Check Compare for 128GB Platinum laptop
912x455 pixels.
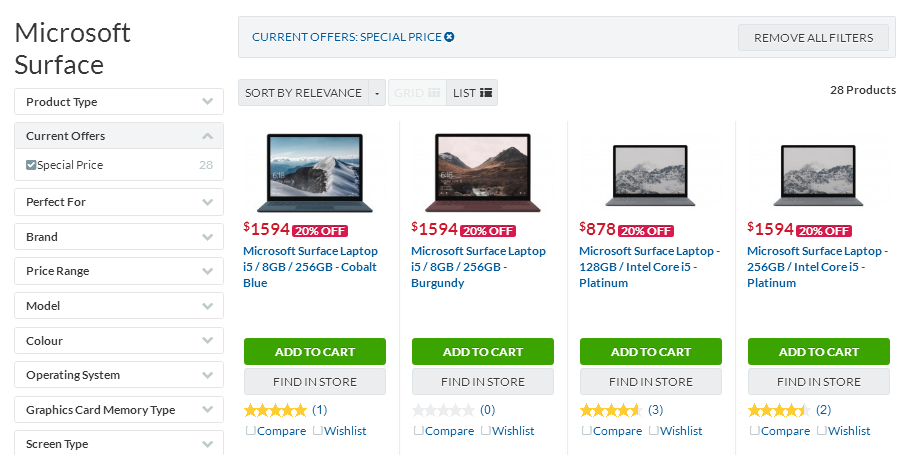coord(586,431)
